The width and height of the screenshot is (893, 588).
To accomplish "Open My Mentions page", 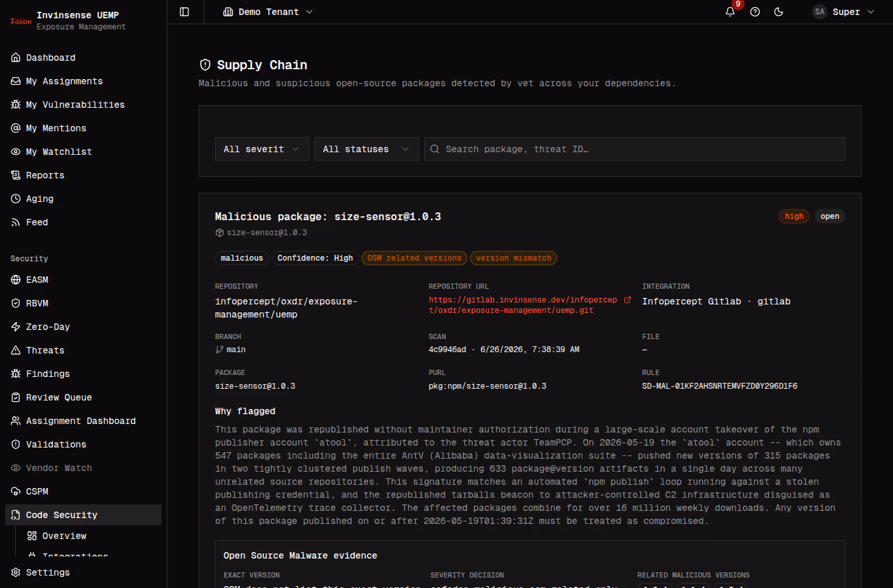I will [x=83, y=128].
